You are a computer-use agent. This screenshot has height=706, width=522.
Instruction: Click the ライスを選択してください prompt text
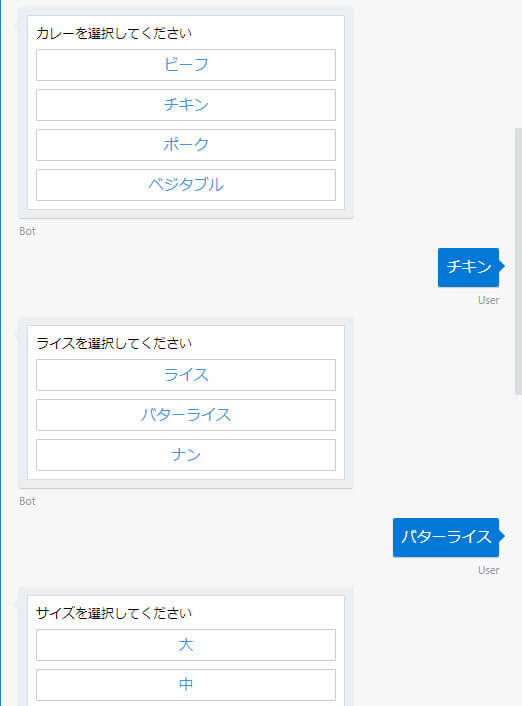(x=114, y=344)
